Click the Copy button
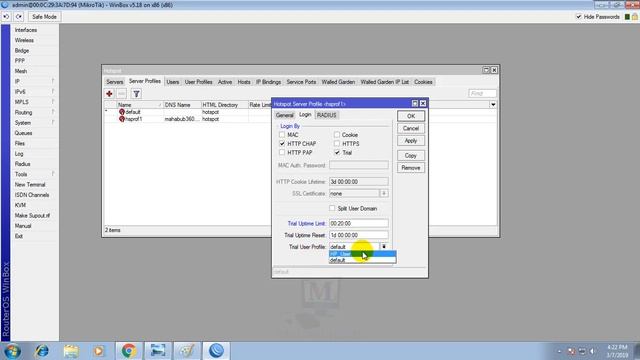The height and width of the screenshot is (360, 640). (x=411, y=156)
